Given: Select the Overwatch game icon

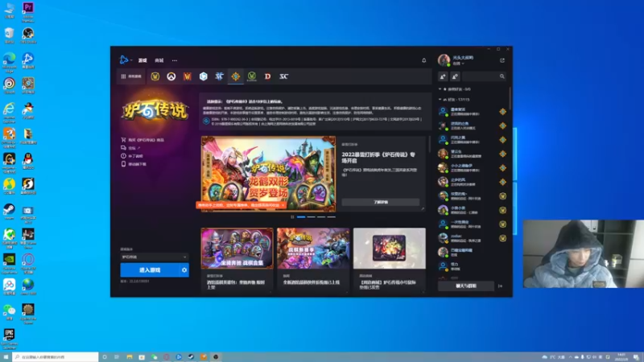Looking at the screenshot, I should click(171, 76).
